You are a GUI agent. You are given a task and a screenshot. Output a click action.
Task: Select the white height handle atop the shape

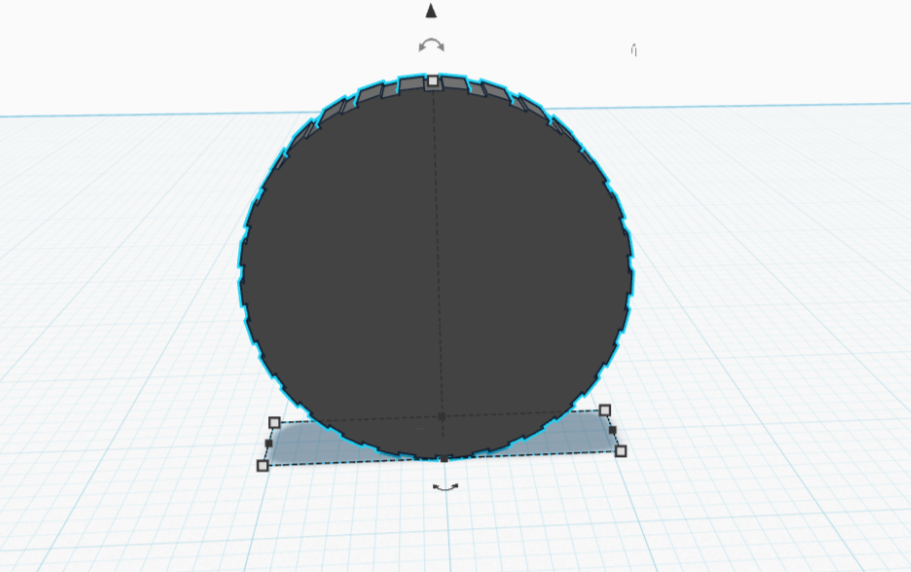pos(433,81)
